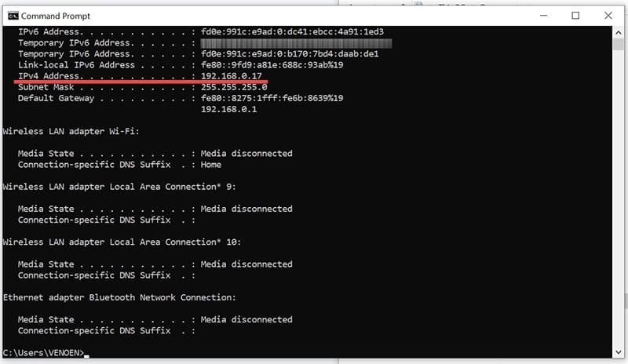Click the Command Prompt system menu icon
Screen dimensions: 628x364
click(x=11, y=16)
